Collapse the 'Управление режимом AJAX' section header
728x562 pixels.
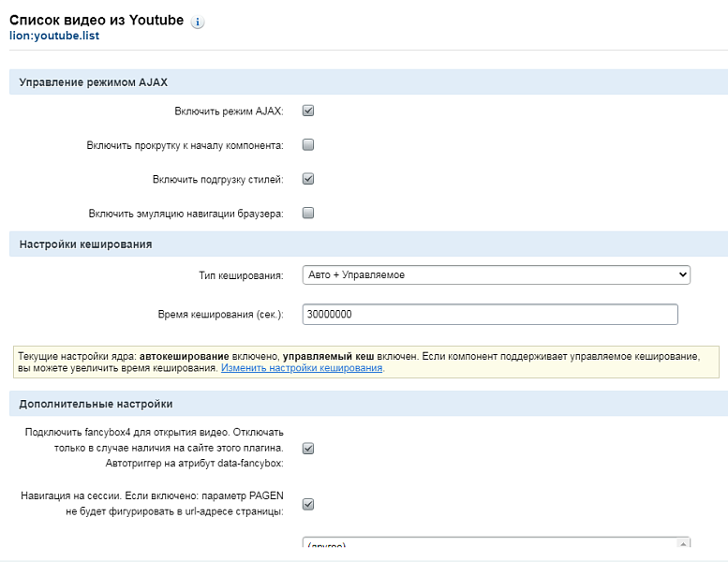click(94, 82)
